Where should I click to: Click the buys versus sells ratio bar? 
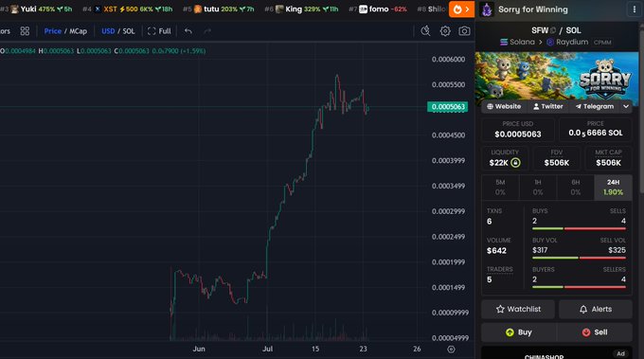579,229
